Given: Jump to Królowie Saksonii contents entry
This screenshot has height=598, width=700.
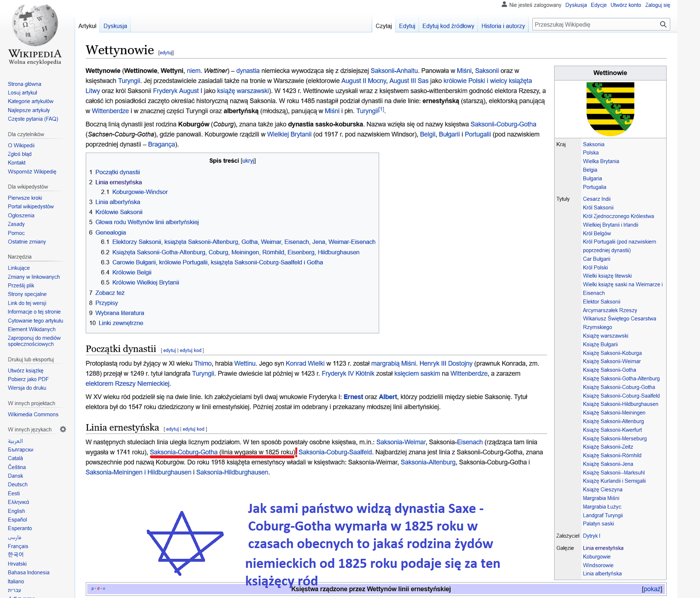Looking at the screenshot, I should pos(119,212).
